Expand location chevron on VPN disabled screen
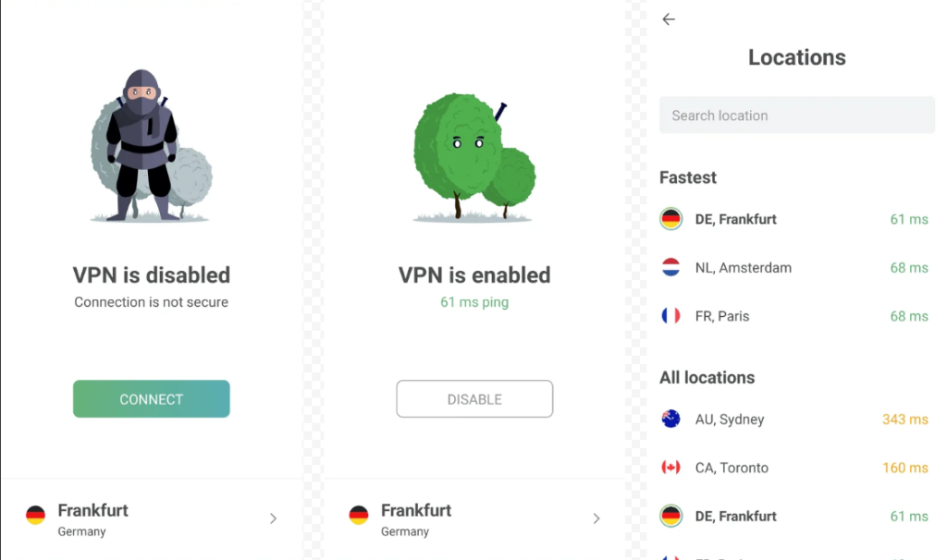This screenshot has height=560, width=947. [x=273, y=518]
